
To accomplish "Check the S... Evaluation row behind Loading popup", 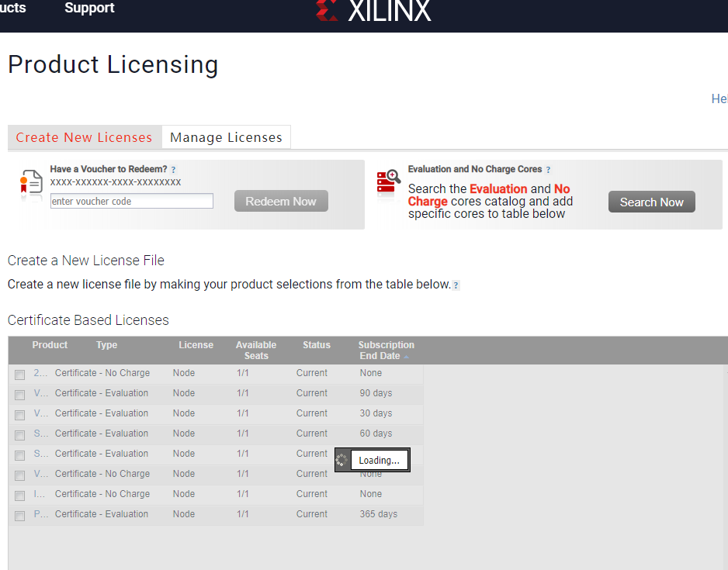I will point(19,455).
